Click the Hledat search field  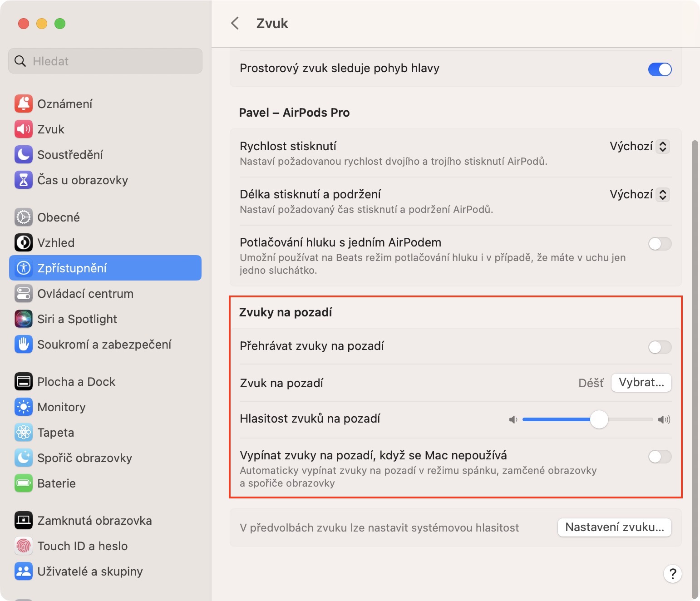[105, 61]
